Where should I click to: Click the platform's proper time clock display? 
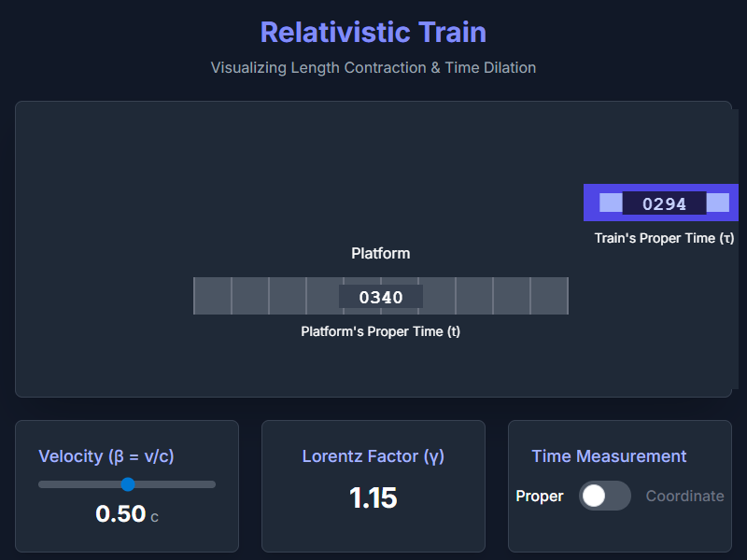(380, 295)
